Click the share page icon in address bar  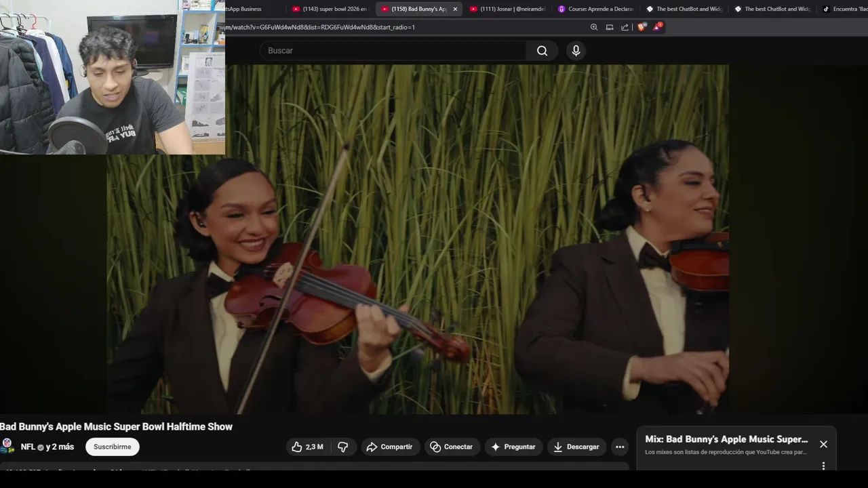[625, 27]
